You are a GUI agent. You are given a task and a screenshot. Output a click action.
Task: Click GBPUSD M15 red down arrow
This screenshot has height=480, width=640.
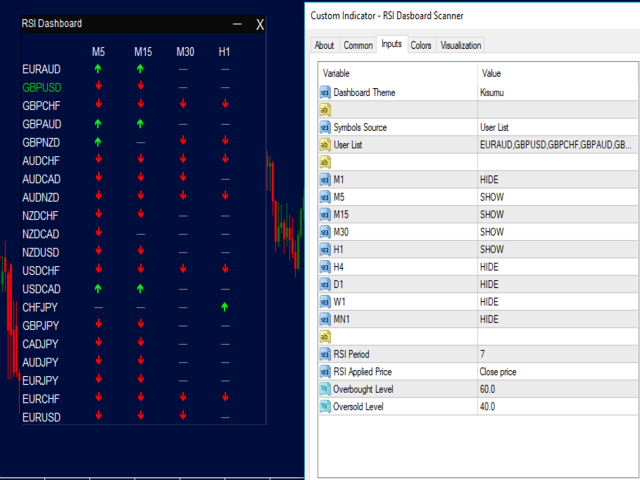pyautogui.click(x=140, y=86)
